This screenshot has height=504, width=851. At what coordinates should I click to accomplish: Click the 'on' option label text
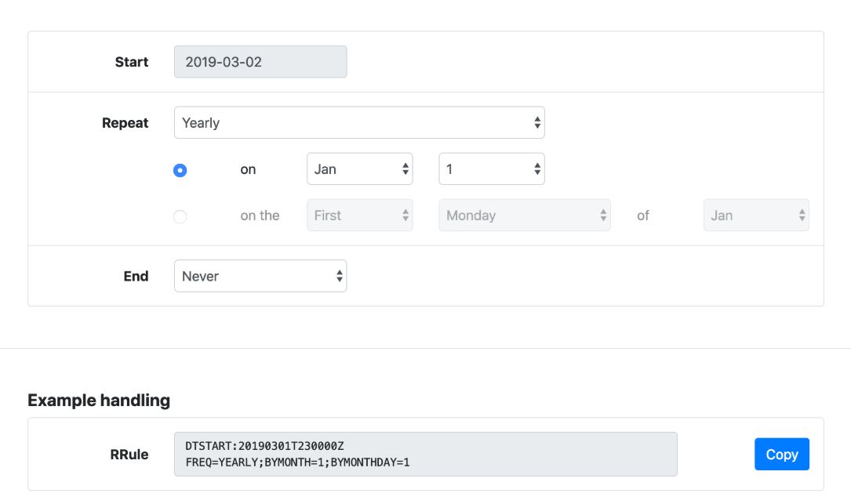[248, 169]
